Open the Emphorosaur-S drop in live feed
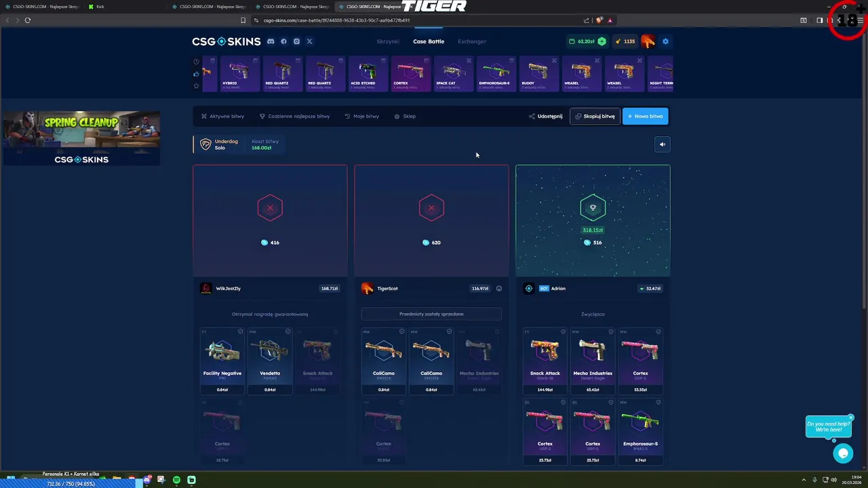The width and height of the screenshot is (868, 488). click(495, 74)
